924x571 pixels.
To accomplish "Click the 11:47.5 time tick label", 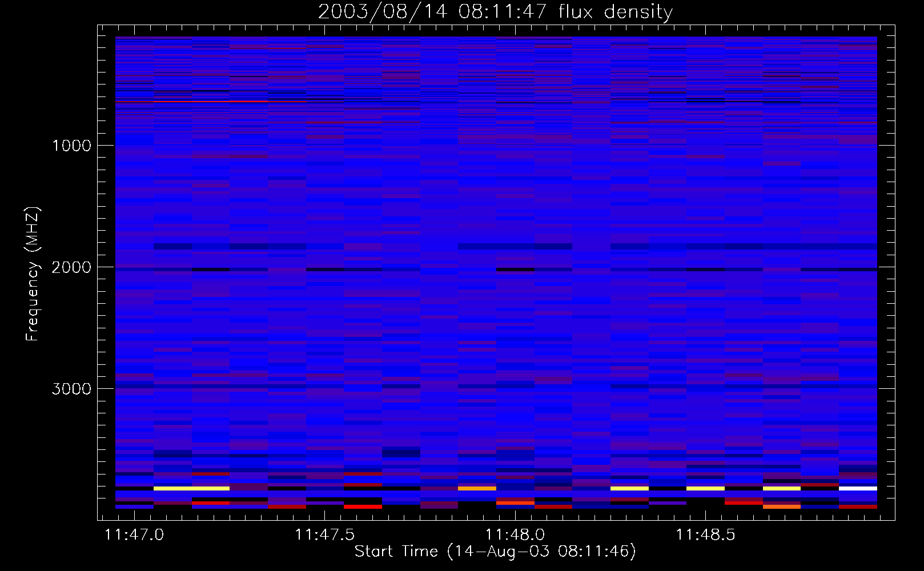I will pos(325,534).
